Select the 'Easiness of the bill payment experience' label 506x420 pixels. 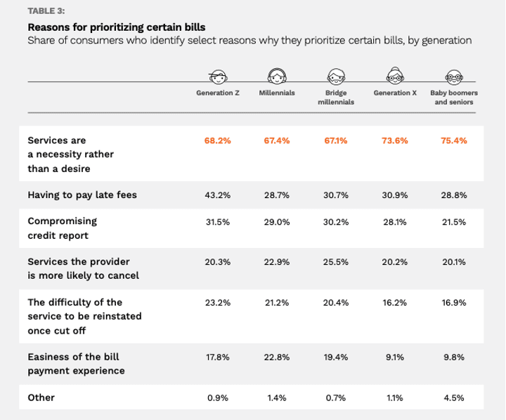tap(75, 364)
